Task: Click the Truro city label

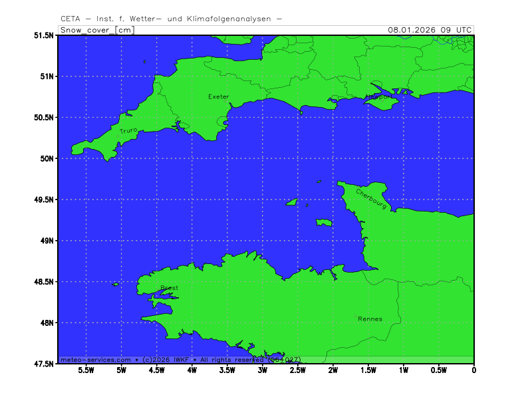Action: coord(129,131)
